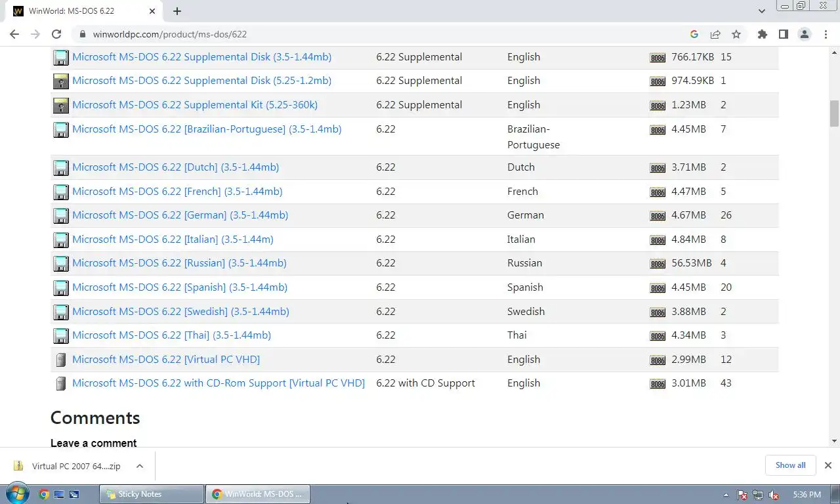Bookmark this page with the star icon
The image size is (840, 504).
(x=736, y=34)
